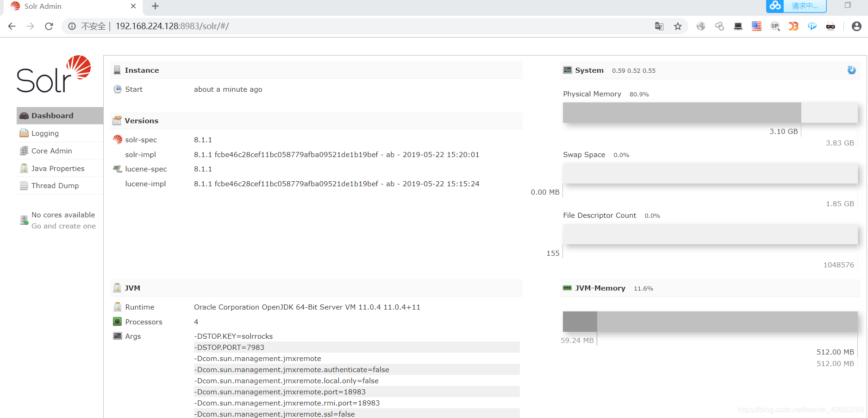Image resolution: width=868 pixels, height=418 pixels.
Task: Open the Dashboard menu item
Action: click(x=60, y=116)
